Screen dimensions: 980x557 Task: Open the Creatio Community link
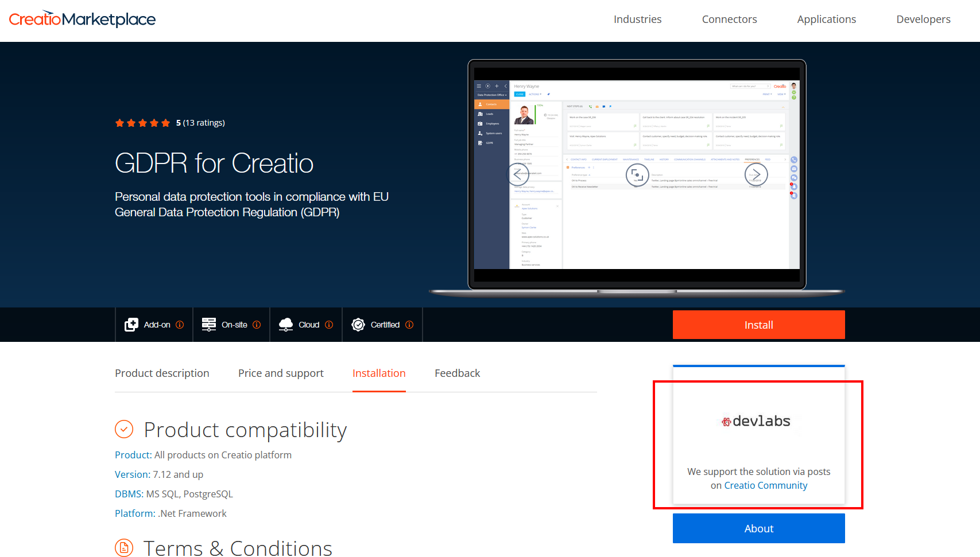[x=765, y=485]
